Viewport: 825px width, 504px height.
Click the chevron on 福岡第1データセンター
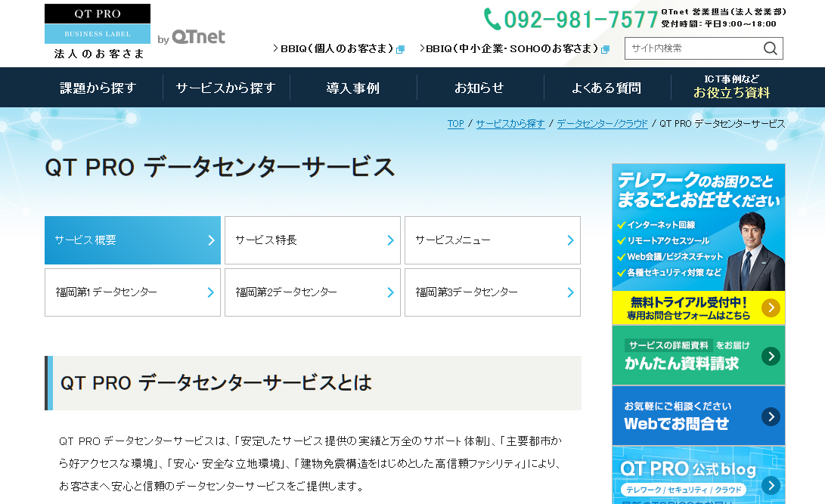click(x=210, y=292)
